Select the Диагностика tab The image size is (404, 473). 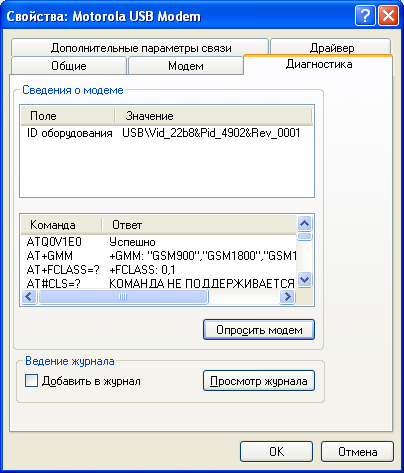(x=318, y=64)
